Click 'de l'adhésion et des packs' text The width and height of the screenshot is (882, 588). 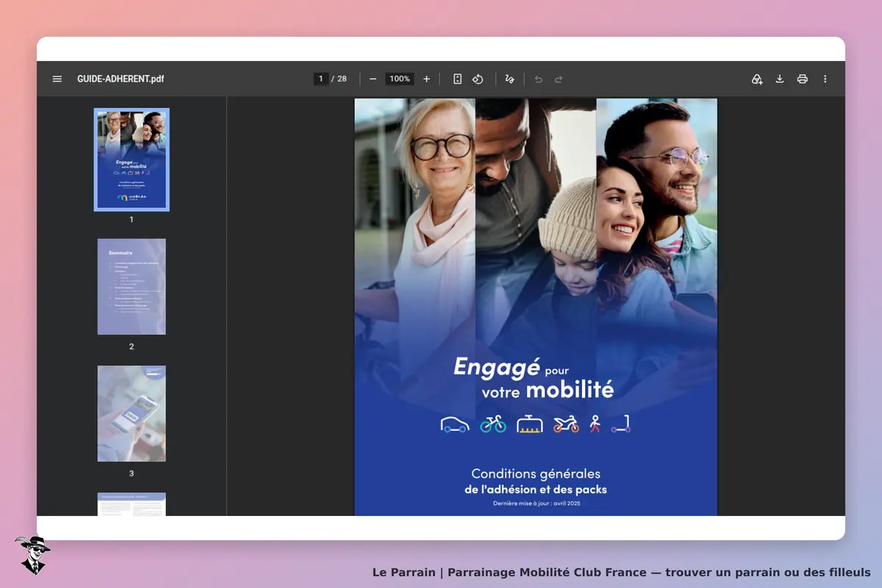pyautogui.click(x=536, y=490)
